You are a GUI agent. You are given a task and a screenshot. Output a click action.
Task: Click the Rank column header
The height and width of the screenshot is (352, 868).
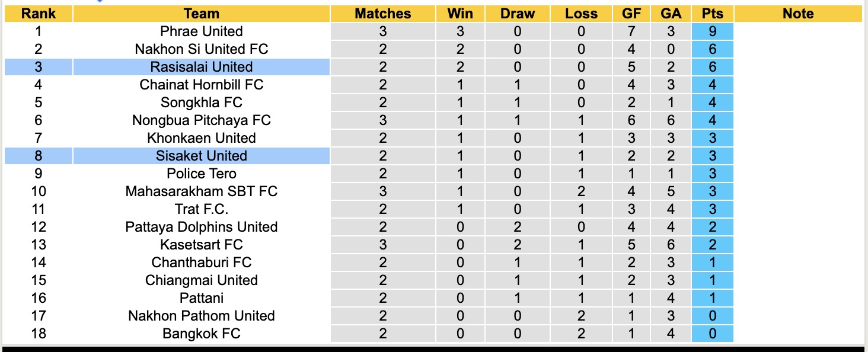pyautogui.click(x=38, y=14)
